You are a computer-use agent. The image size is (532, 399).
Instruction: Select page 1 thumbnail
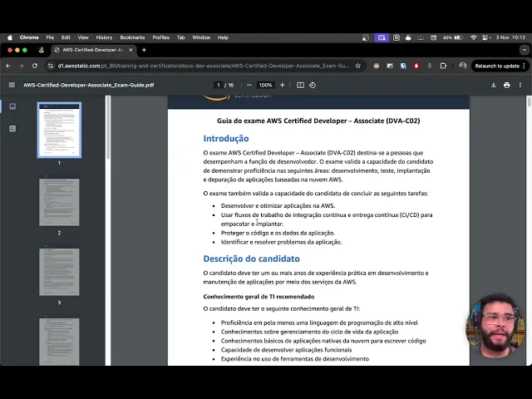pos(59,131)
